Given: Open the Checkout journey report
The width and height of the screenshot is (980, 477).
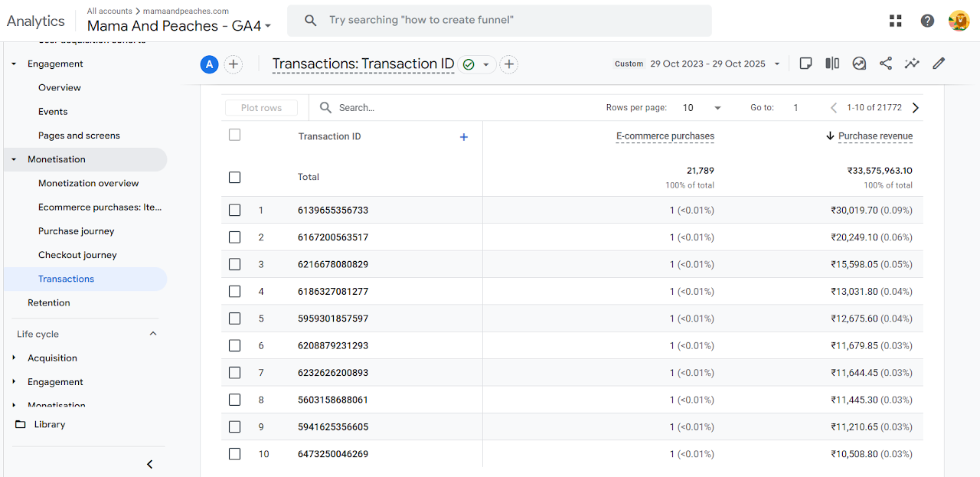Looking at the screenshot, I should [77, 255].
